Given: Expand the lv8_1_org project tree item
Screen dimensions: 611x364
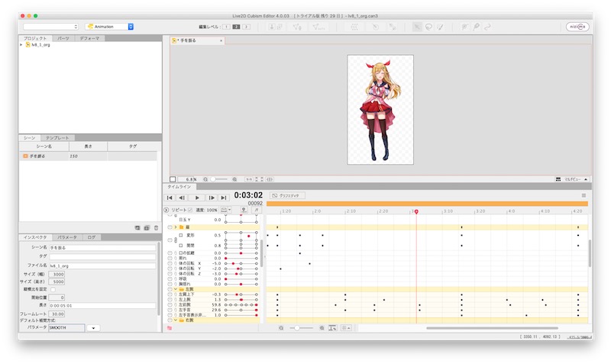Looking at the screenshot, I should [21, 45].
